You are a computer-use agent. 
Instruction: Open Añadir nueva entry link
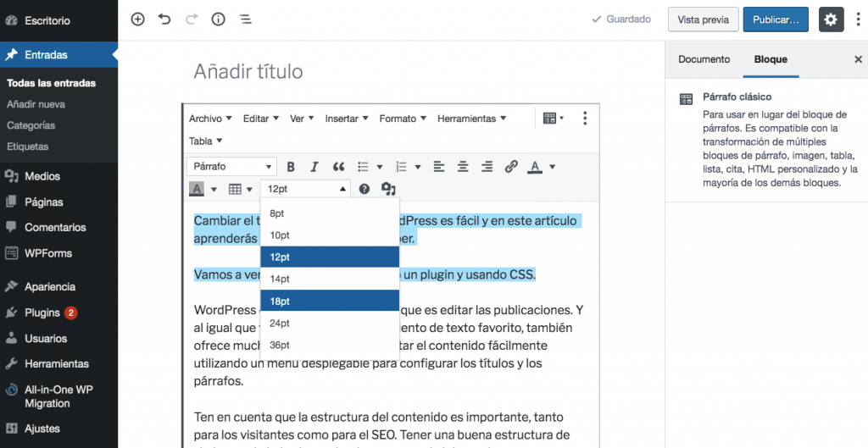coord(36,104)
